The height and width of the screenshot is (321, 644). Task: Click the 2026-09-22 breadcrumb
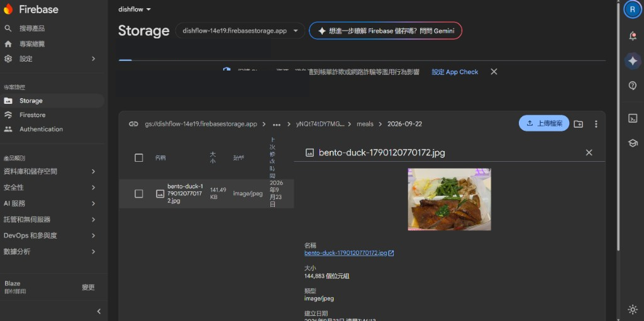point(404,124)
